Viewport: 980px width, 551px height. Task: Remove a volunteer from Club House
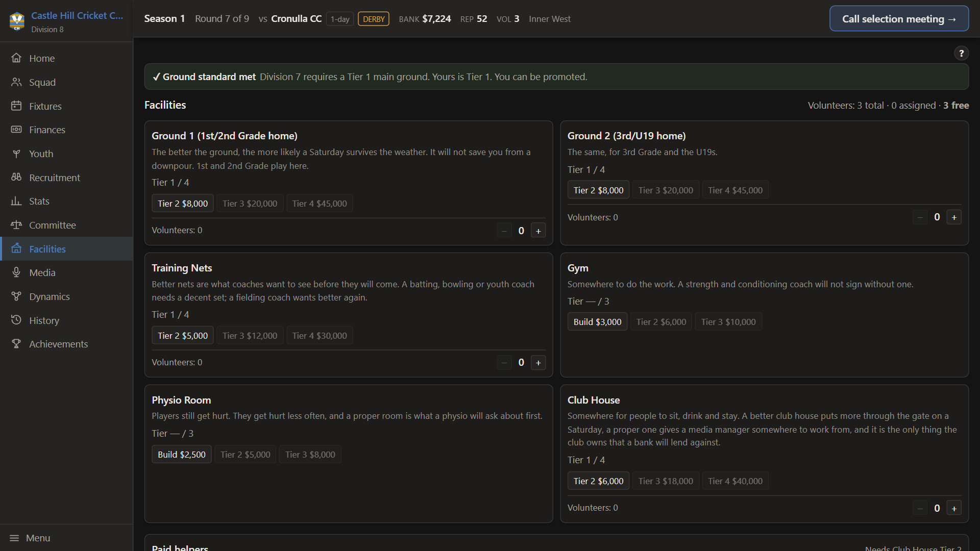920,508
